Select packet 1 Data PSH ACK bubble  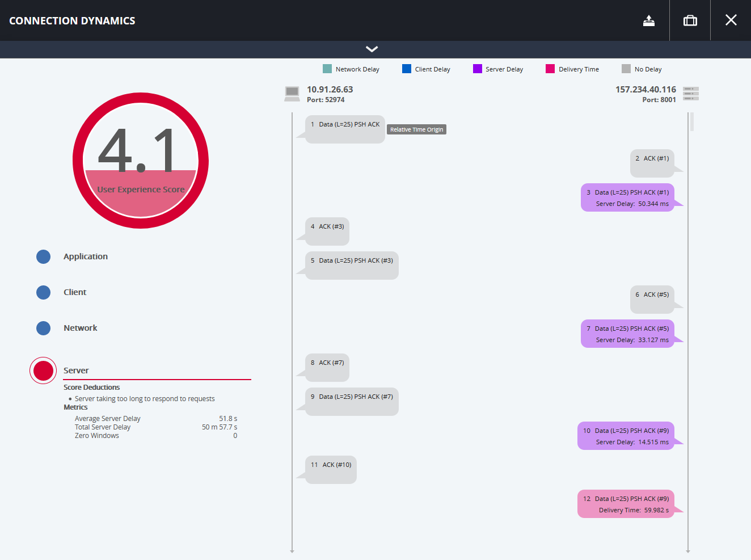pyautogui.click(x=345, y=129)
